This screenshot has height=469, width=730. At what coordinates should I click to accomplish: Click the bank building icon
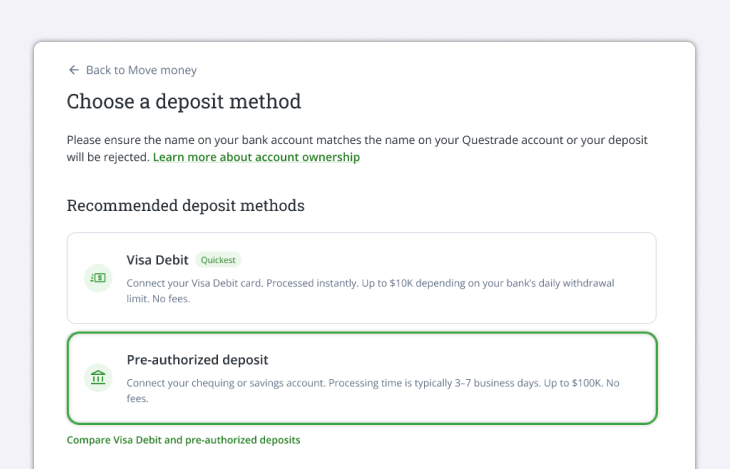click(98, 378)
